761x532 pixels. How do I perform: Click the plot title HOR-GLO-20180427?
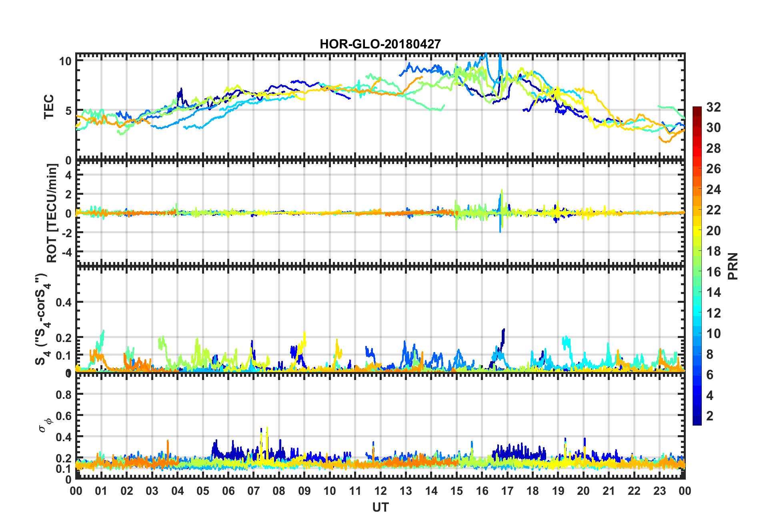380,44
